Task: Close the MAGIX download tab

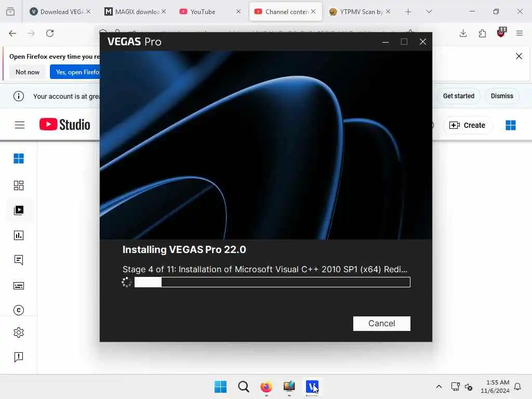Action: [x=164, y=11]
